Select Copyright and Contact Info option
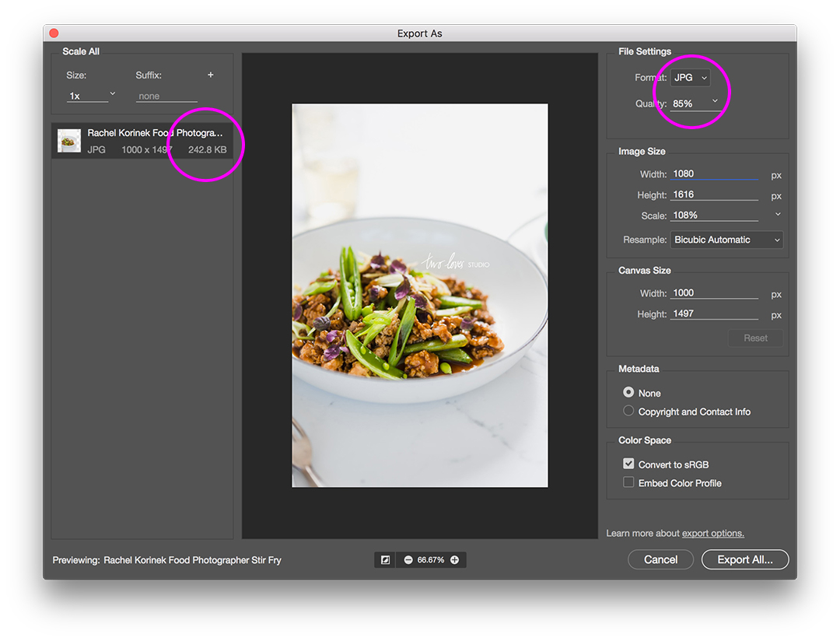The image size is (840, 641). [x=628, y=411]
